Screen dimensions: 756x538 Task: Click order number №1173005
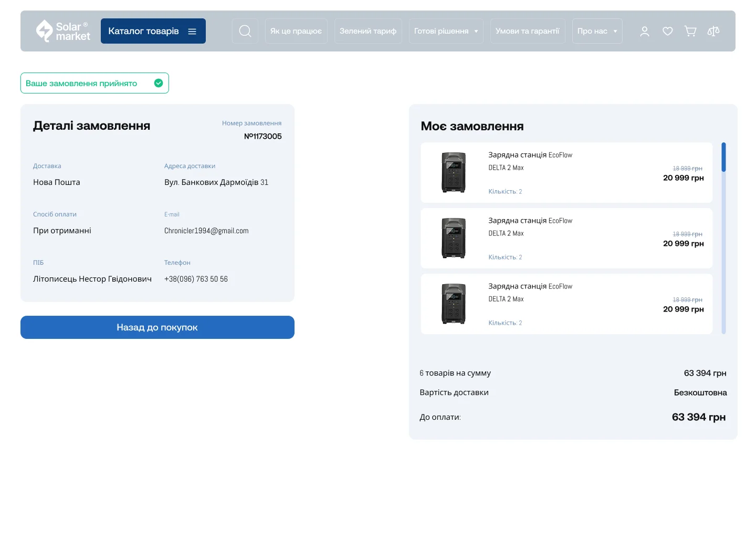point(263,136)
